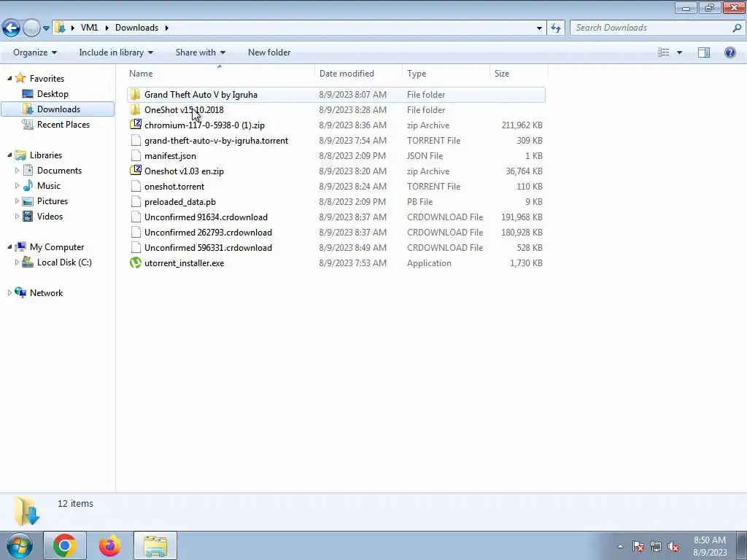Open the address bar history dropdown
The height and width of the screenshot is (560, 747).
[x=539, y=28]
